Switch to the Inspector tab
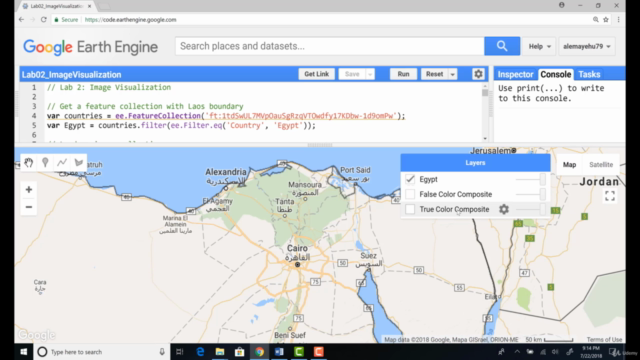Screen dimensions: 640x360 516,74
